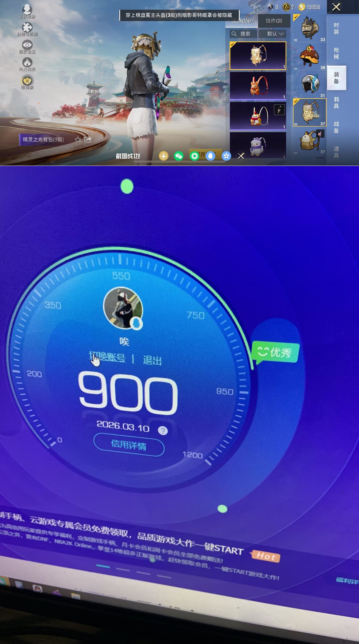Click share arrow beside 精灵之光背包 name
This screenshot has height=644, width=359.
[x=88, y=140]
